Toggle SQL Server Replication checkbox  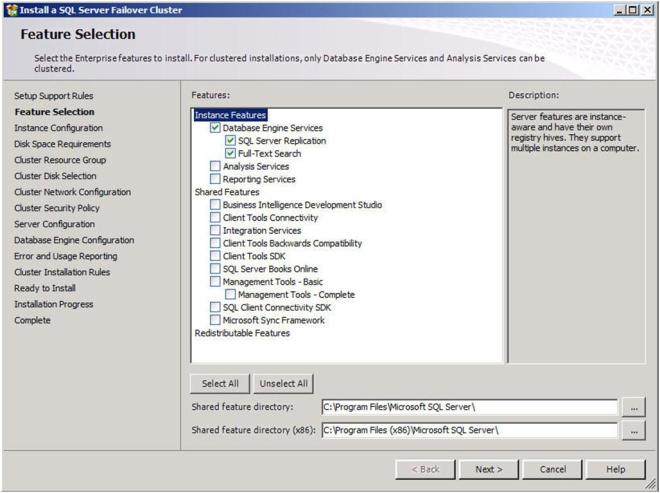(x=231, y=141)
